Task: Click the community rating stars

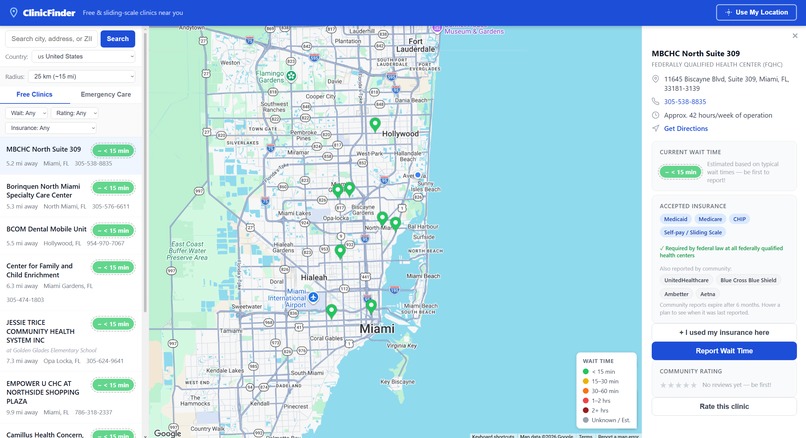Action: 678,385
